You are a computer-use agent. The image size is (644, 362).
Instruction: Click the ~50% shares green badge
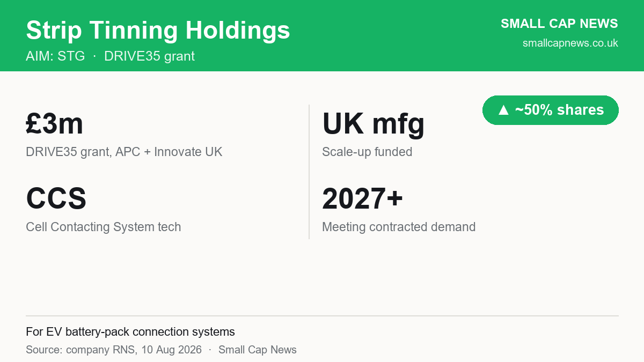click(551, 110)
